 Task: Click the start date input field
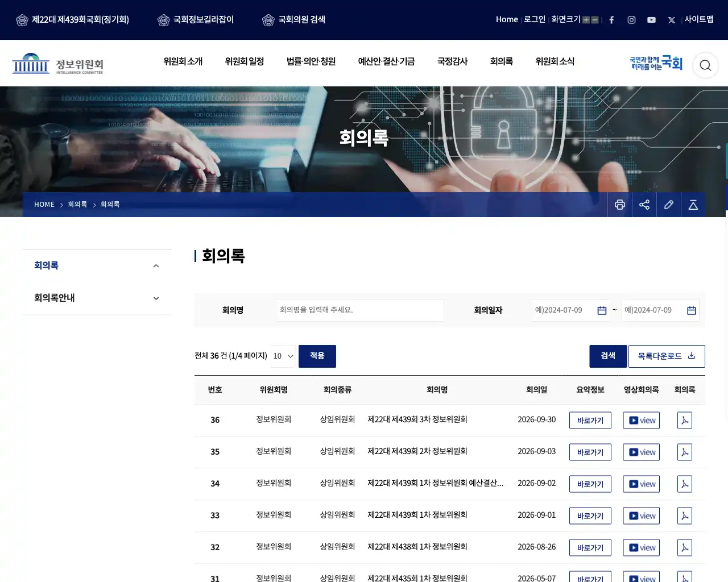[570, 310]
